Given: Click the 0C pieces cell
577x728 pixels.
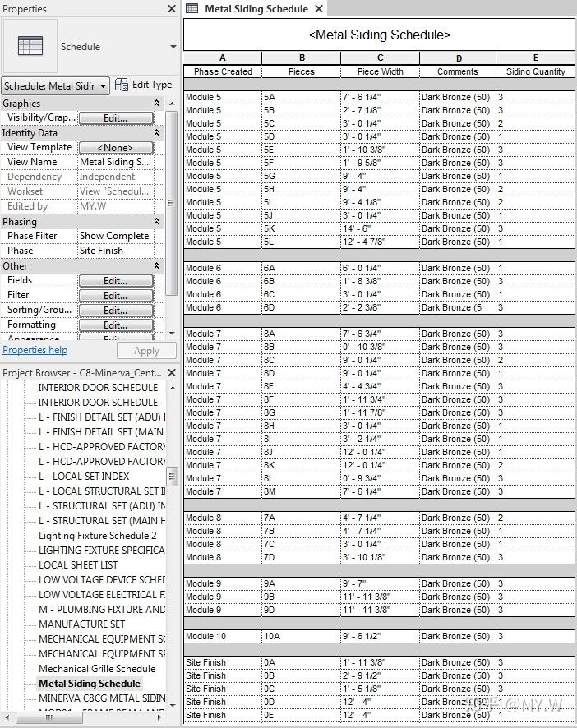Looking at the screenshot, I should pyautogui.click(x=302, y=689).
